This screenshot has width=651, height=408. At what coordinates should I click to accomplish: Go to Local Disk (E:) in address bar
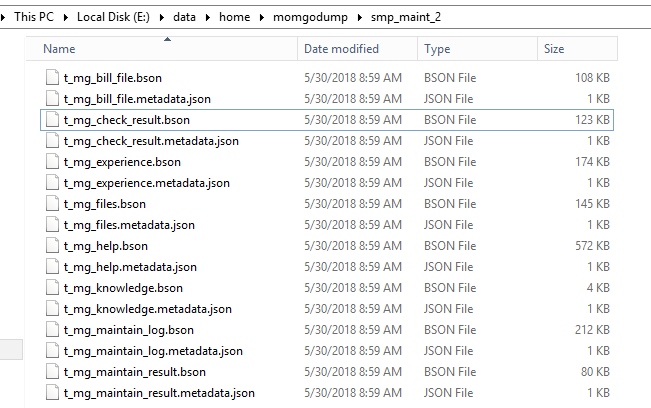pos(113,17)
